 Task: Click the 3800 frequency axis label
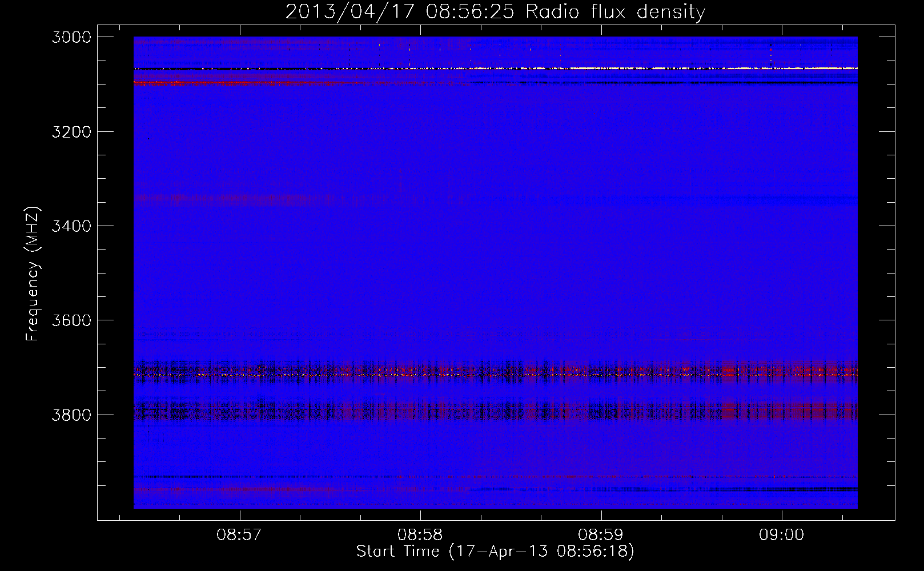click(71, 415)
